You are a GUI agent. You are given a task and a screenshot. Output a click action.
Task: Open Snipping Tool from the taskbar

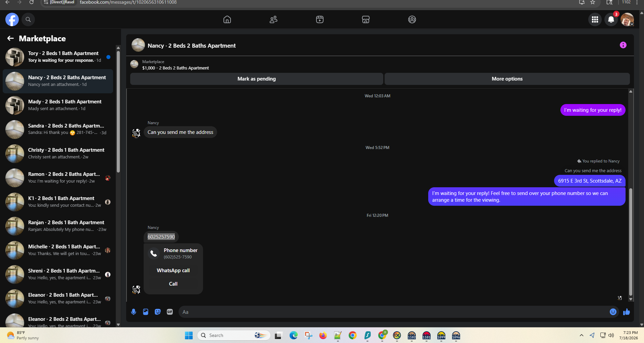pos(308,335)
